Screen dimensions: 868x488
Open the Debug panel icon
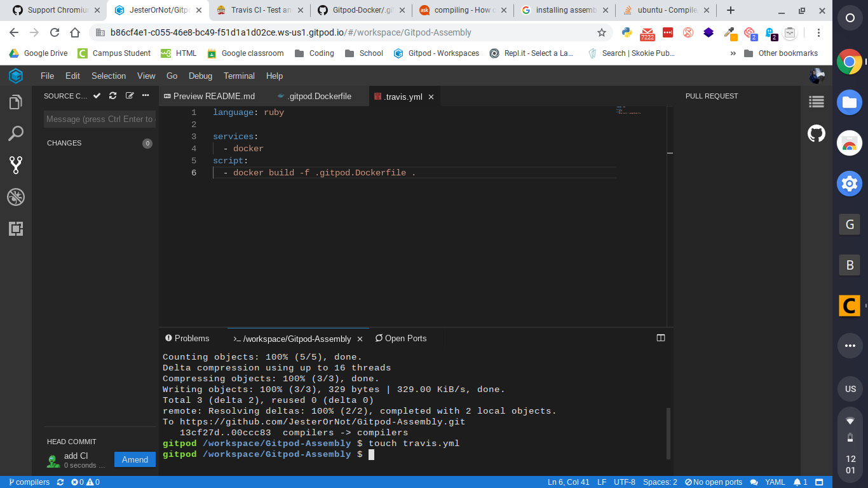16,197
